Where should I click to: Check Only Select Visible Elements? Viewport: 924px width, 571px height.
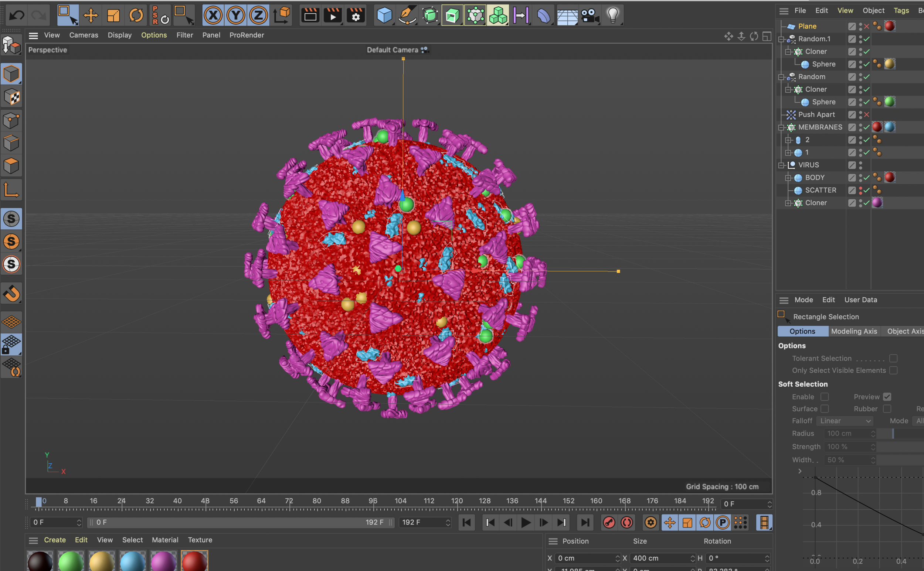[893, 370]
